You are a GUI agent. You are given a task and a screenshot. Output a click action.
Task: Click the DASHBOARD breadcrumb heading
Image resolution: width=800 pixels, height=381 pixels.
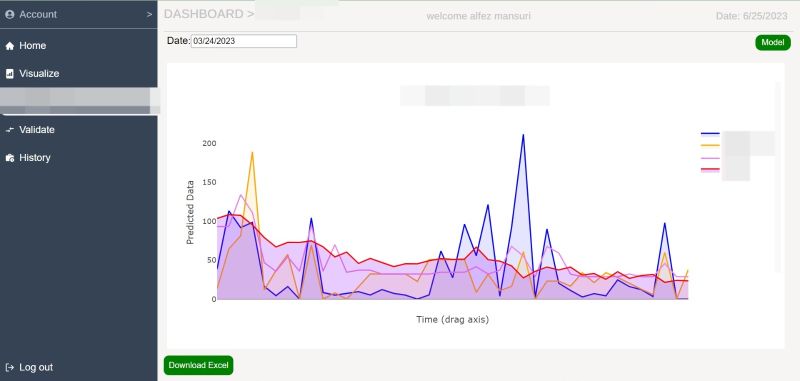(204, 14)
